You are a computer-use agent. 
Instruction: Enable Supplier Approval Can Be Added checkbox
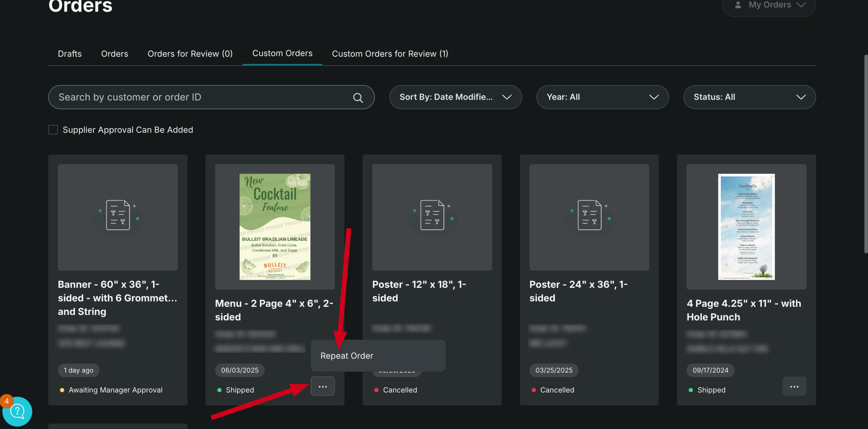click(x=53, y=130)
